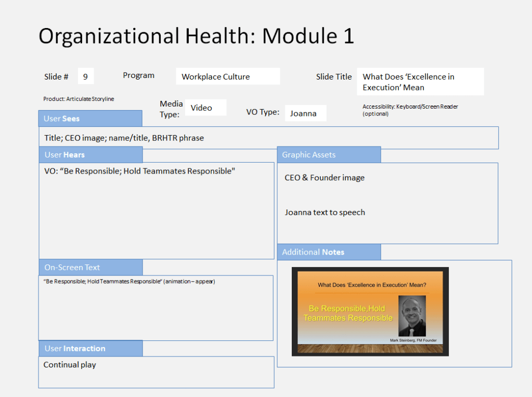Click the VO script text in User Hears

click(x=139, y=171)
